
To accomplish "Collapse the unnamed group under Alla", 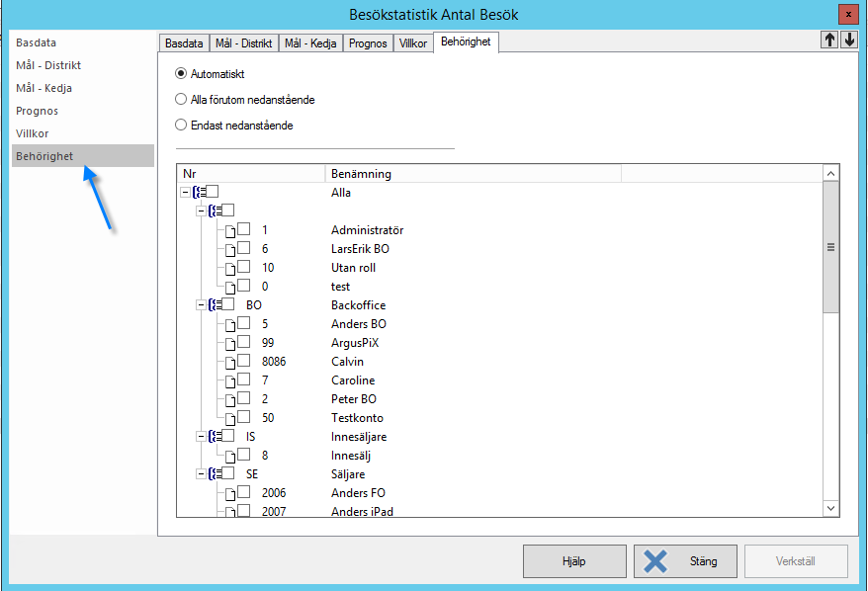I will pyautogui.click(x=201, y=211).
